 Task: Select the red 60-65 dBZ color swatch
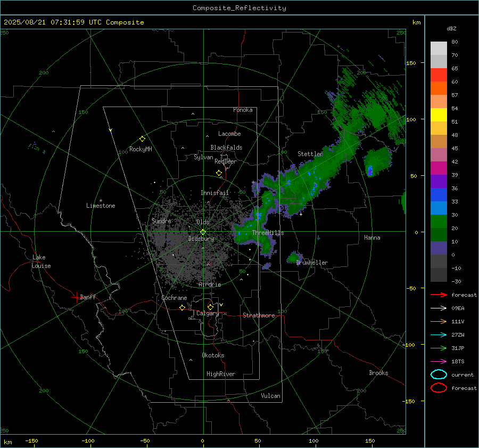click(439, 75)
